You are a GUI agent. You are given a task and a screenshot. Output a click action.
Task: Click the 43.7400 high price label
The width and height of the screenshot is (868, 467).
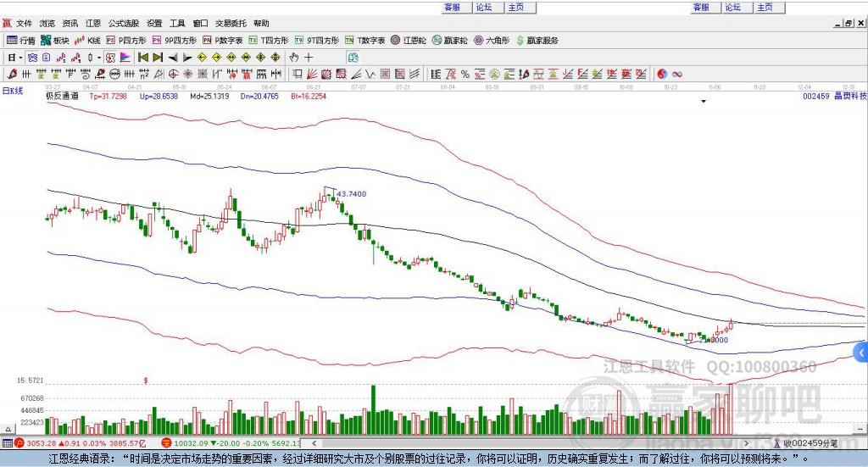click(x=352, y=194)
